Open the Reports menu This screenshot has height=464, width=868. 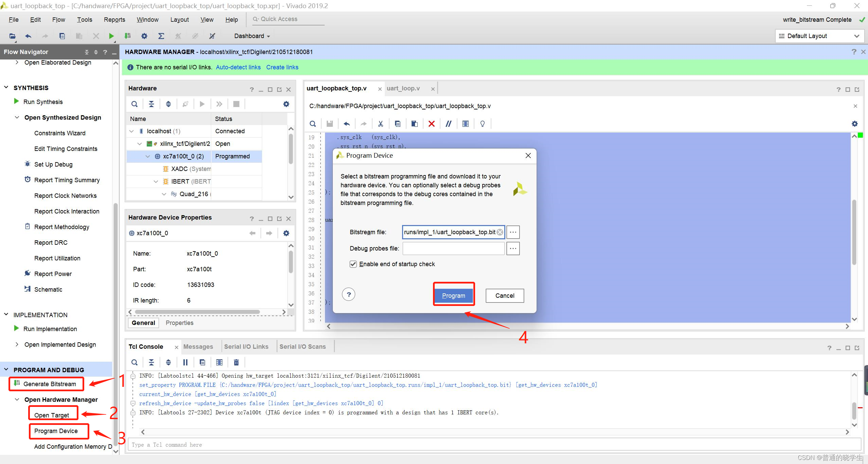coord(114,20)
